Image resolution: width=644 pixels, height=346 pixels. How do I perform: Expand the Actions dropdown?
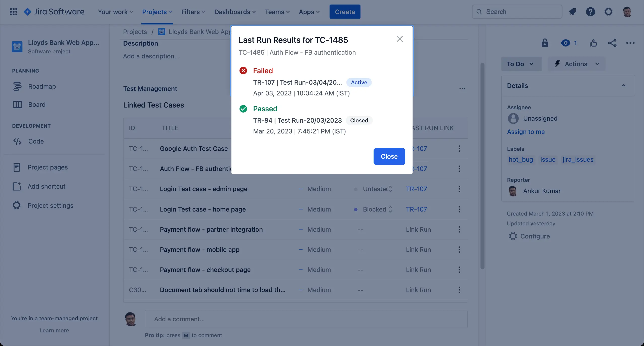577,64
